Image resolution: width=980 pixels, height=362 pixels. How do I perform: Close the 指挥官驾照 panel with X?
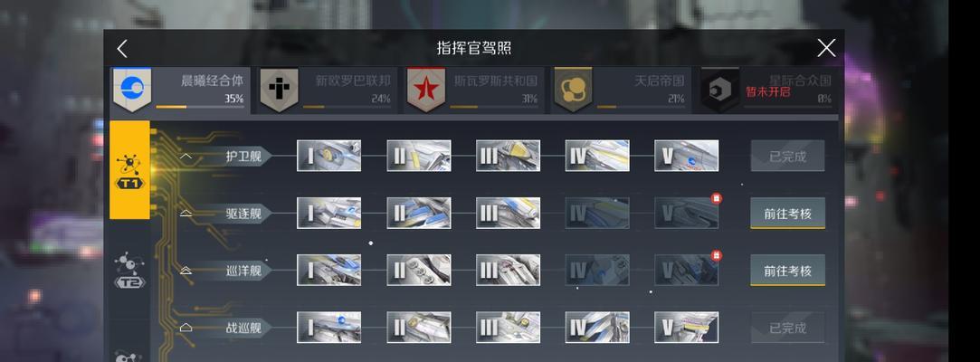(x=826, y=48)
